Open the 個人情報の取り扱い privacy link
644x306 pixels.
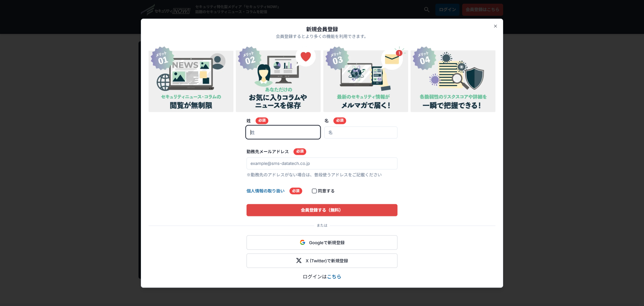coord(265,191)
